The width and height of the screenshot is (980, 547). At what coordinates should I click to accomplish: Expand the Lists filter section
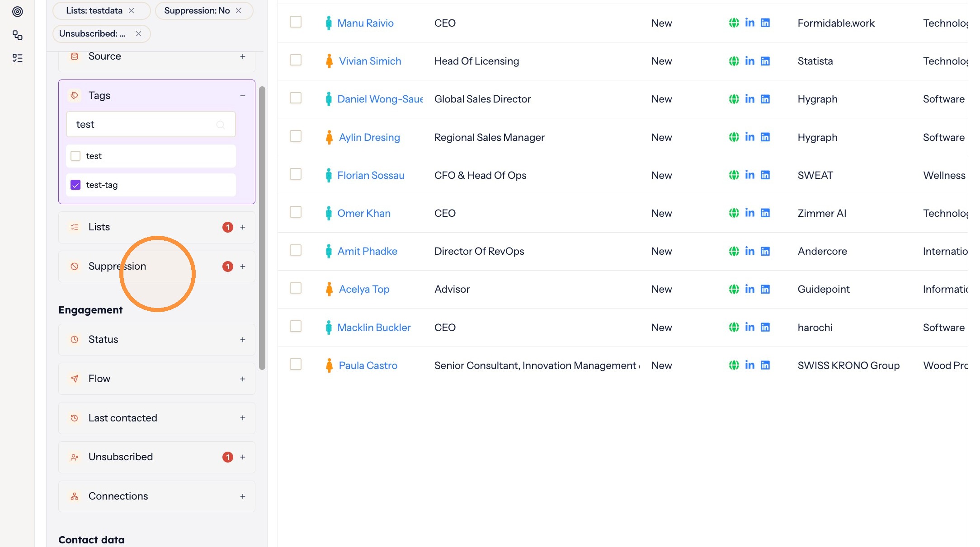pyautogui.click(x=243, y=227)
